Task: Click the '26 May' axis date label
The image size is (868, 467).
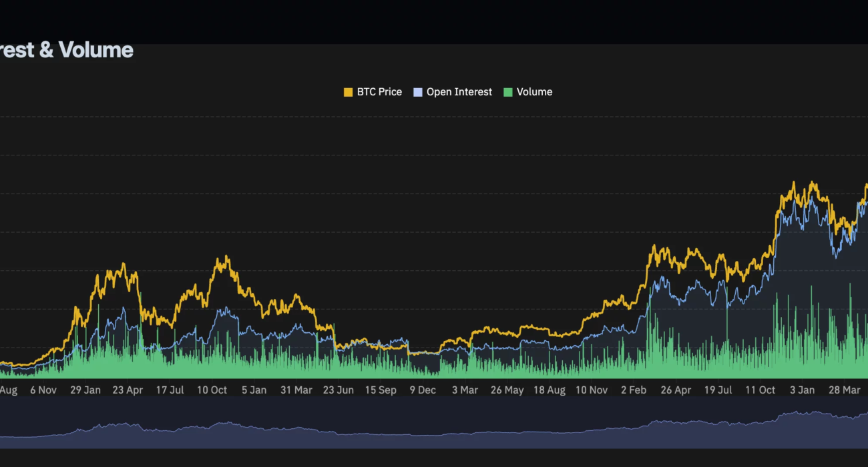Action: [507, 390]
